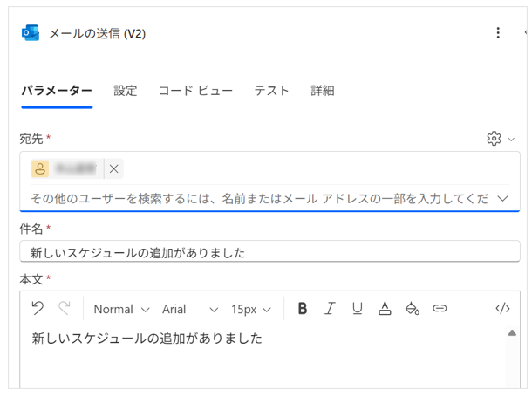The width and height of the screenshot is (532, 397).
Task: Switch to the パラメーター tab
Action: [57, 91]
